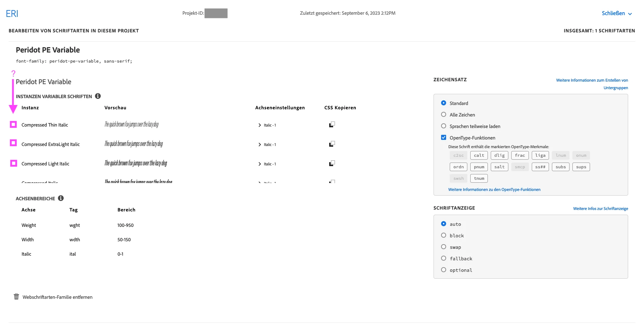Click the Compressed Thin Italic preview text

point(131,124)
